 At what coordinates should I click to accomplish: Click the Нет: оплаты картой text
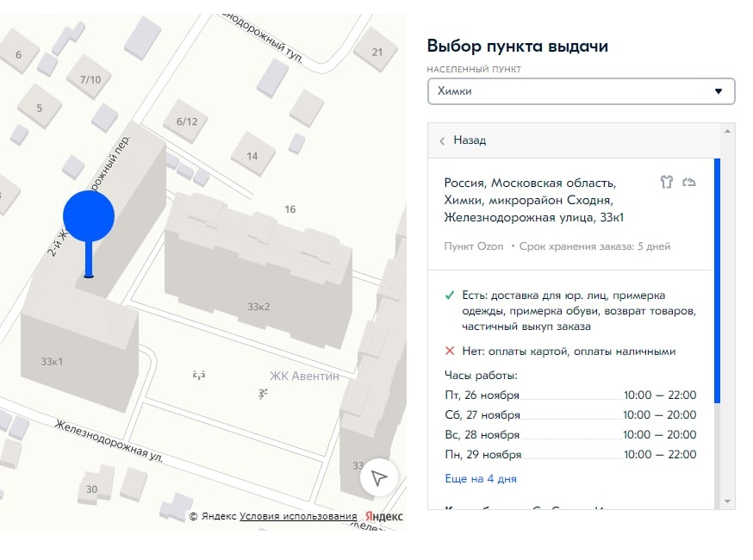[x=569, y=352]
